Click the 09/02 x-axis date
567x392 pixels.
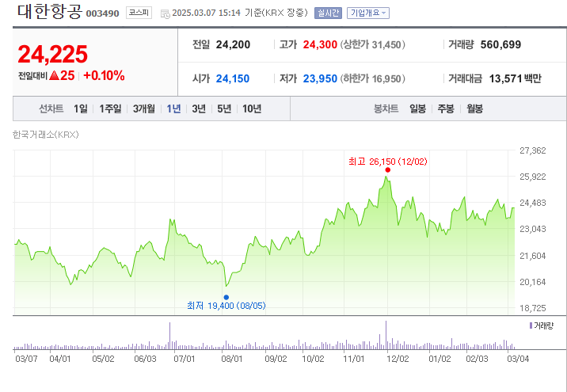(276, 359)
